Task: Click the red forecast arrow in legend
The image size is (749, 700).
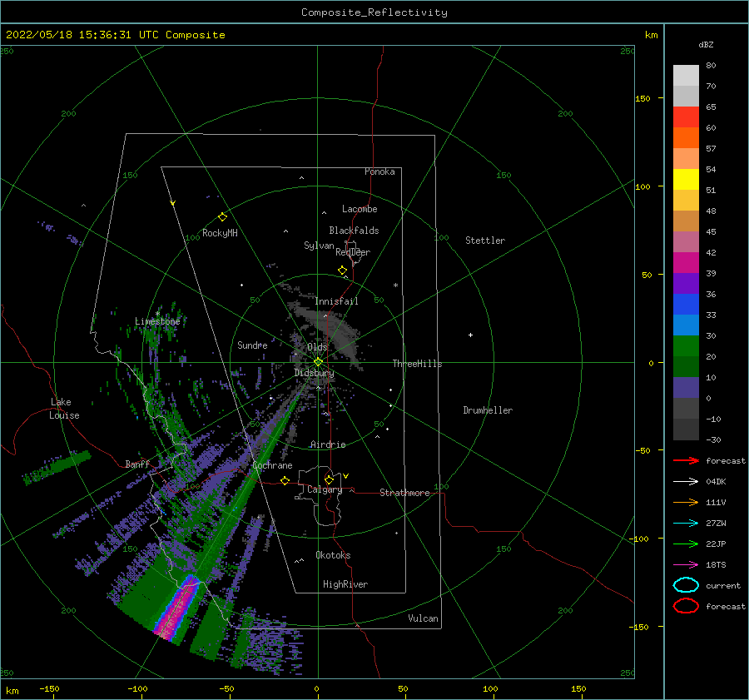Action: click(686, 460)
